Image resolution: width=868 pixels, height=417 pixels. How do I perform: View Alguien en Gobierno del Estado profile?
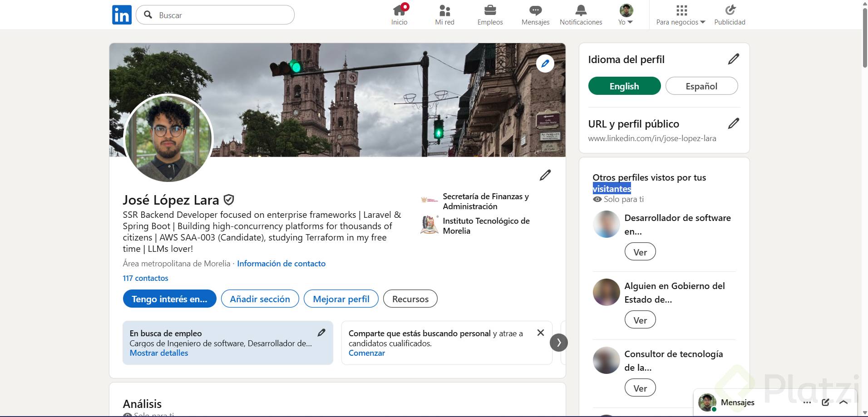point(640,320)
